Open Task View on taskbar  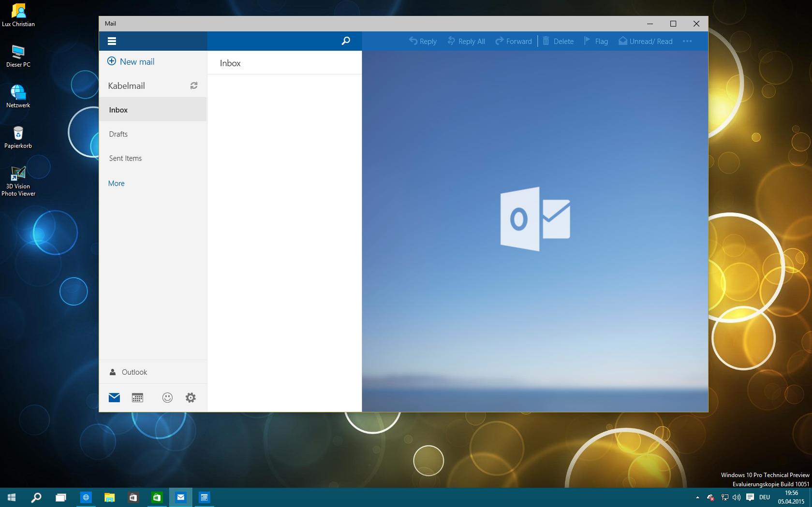point(60,497)
